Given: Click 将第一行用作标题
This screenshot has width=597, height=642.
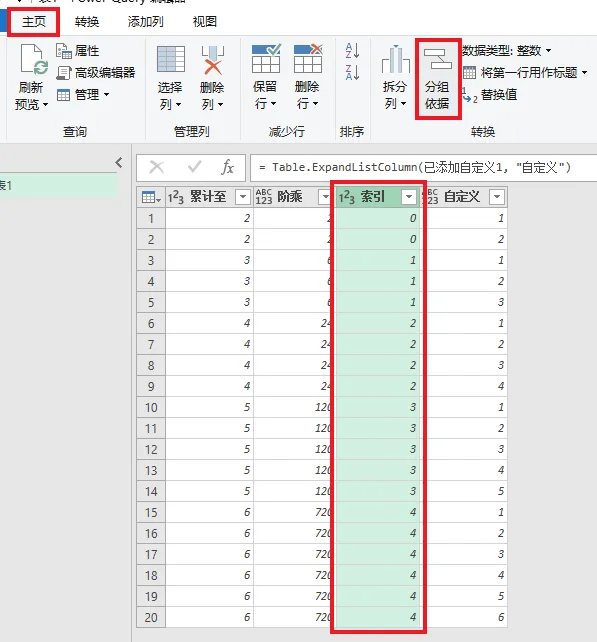Looking at the screenshot, I should point(525,72).
